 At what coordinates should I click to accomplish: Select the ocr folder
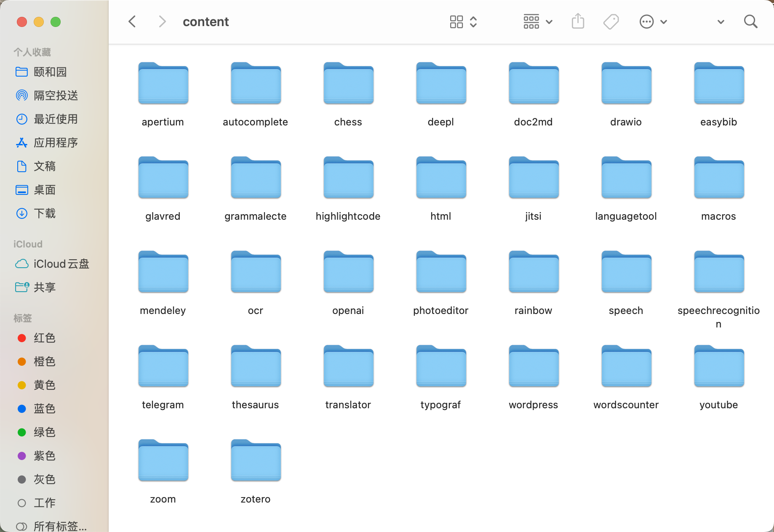coord(256,272)
